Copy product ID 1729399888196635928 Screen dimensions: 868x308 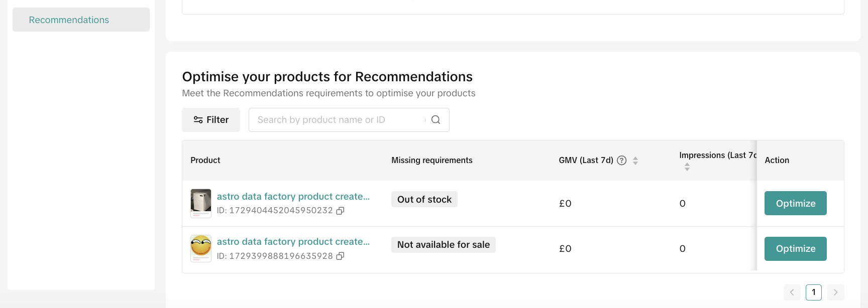click(340, 256)
